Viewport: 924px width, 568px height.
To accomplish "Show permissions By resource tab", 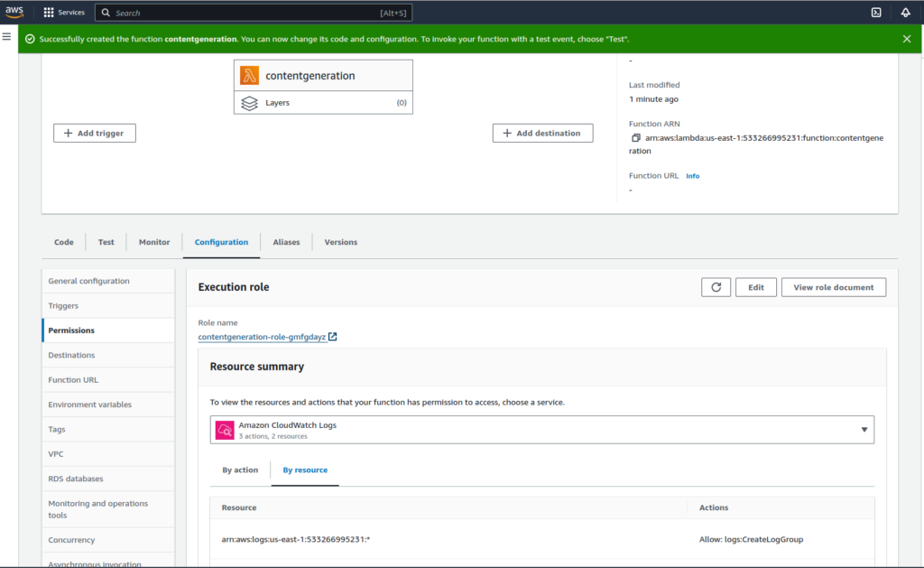I will 305,470.
